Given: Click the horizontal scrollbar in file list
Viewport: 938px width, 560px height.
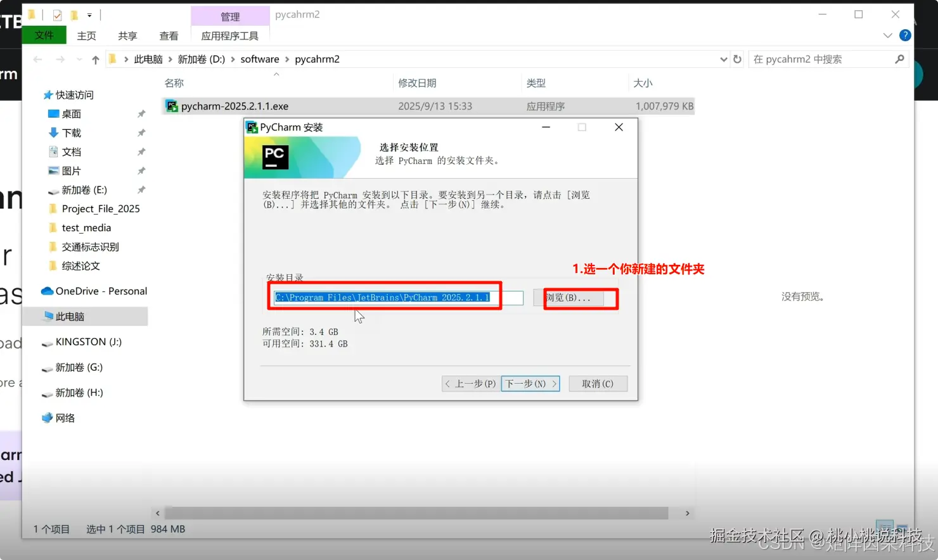Looking at the screenshot, I should pos(416,513).
